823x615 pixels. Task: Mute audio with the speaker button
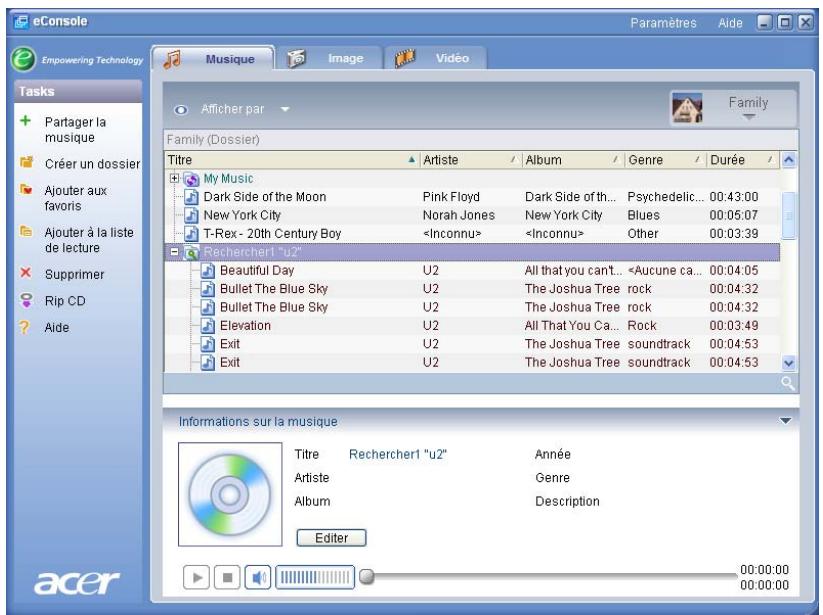(x=258, y=578)
